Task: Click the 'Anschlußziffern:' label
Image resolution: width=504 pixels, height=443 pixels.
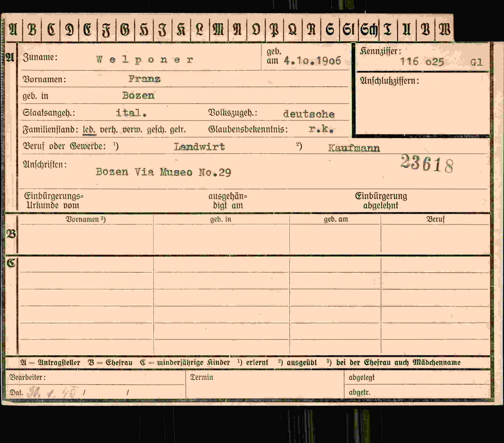Action: [x=389, y=81]
